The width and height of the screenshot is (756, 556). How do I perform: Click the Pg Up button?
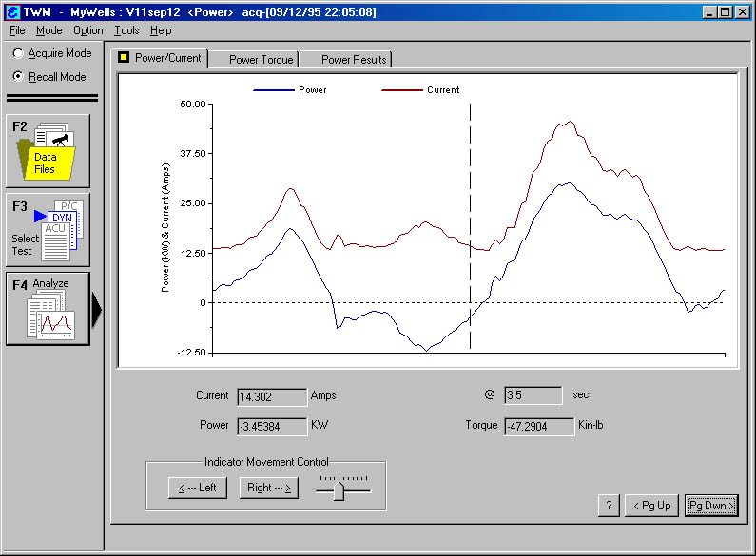coord(652,506)
